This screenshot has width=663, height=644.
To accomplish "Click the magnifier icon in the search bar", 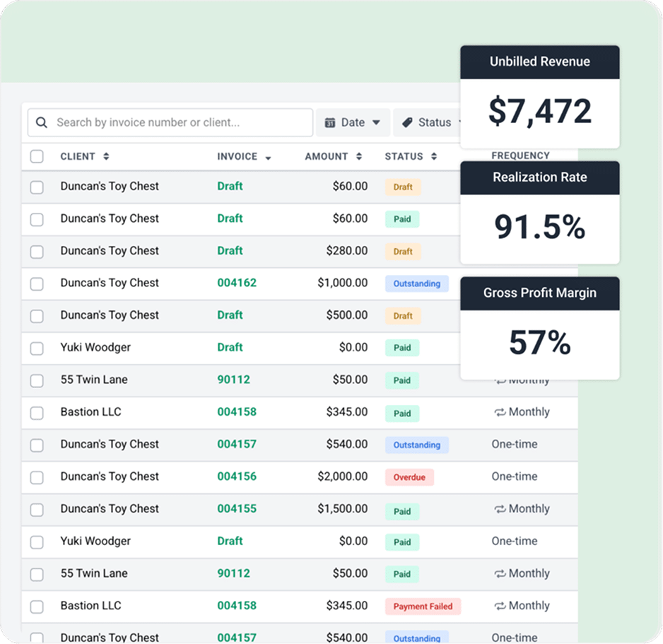I will [x=42, y=122].
